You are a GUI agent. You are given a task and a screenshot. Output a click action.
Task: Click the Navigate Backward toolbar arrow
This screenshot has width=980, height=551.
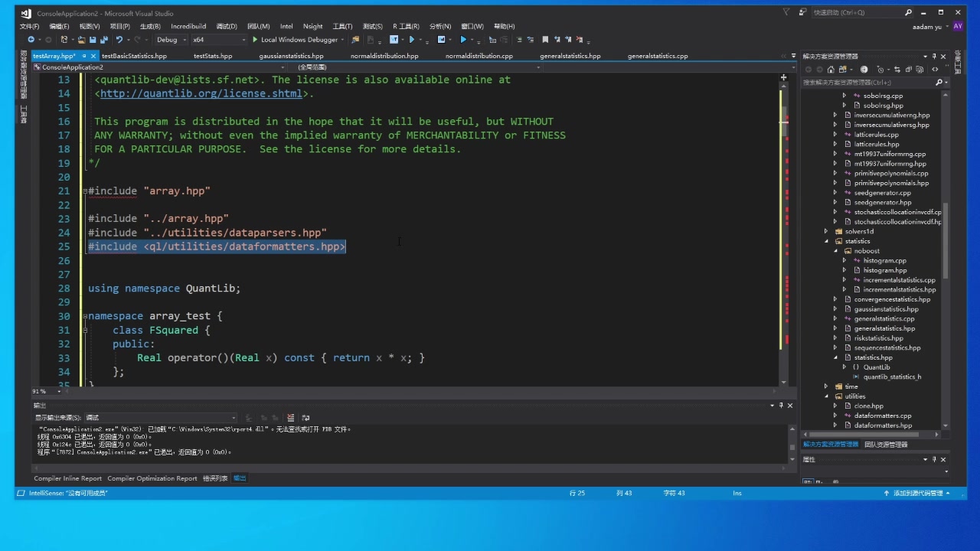point(31,40)
